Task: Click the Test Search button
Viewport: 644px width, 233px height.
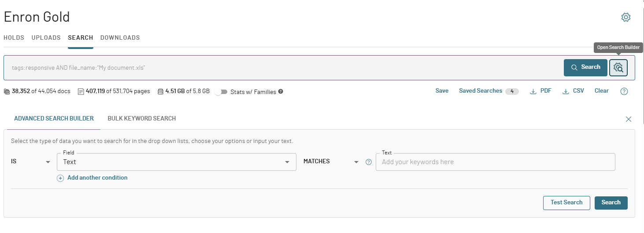Action: pos(566,203)
